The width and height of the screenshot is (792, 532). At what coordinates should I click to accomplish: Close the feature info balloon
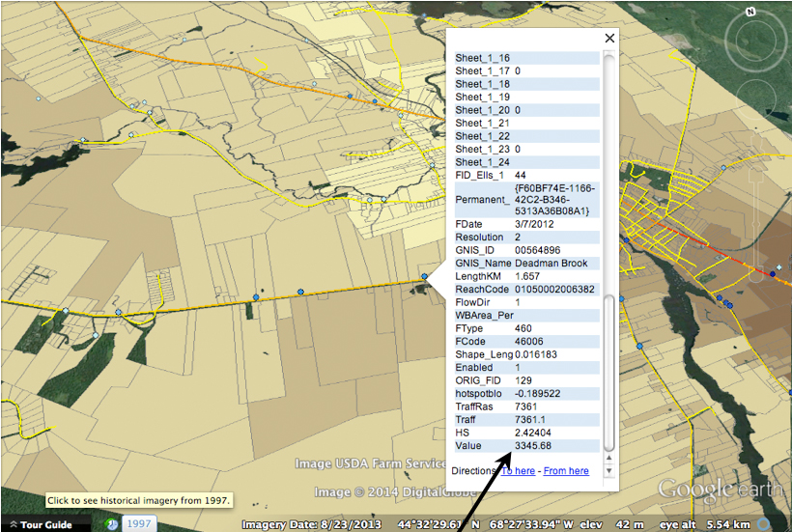(x=608, y=39)
